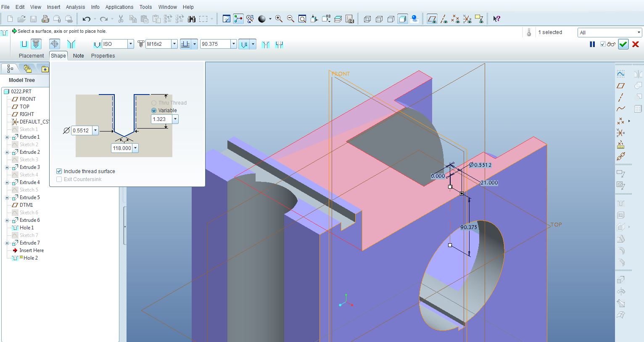Uncheck Include thread surface checkbox
644x342 pixels.
click(x=59, y=171)
